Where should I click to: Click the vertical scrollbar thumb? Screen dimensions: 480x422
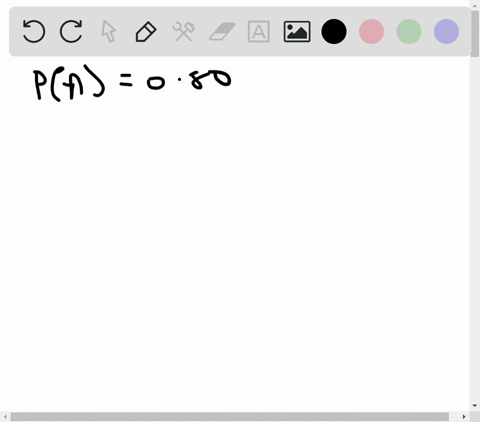[475, 34]
